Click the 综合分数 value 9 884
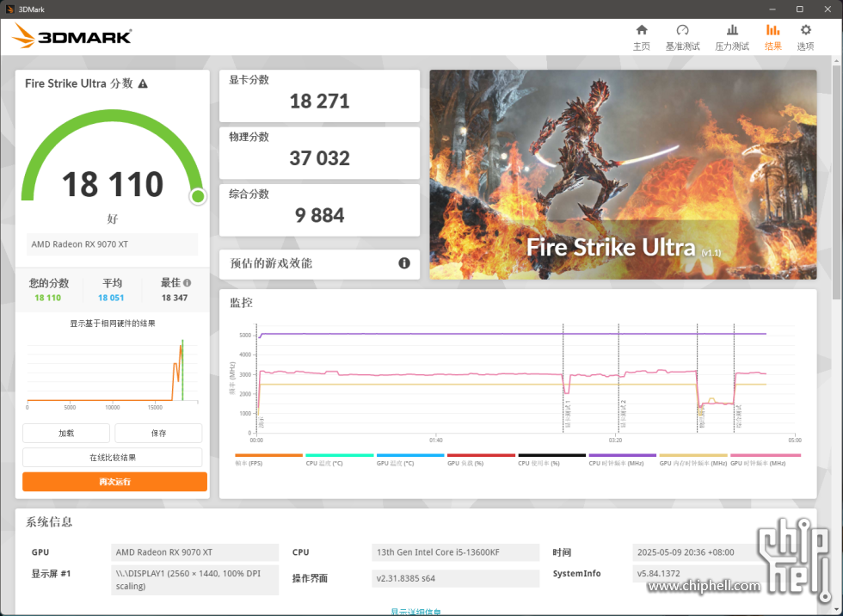 [319, 216]
